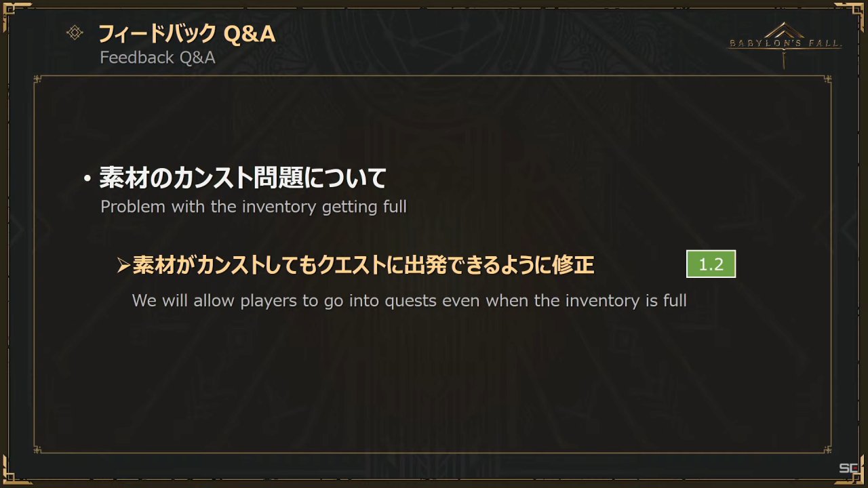
Task: Click the inner frame's top-right corner ornament
Action: 828,80
